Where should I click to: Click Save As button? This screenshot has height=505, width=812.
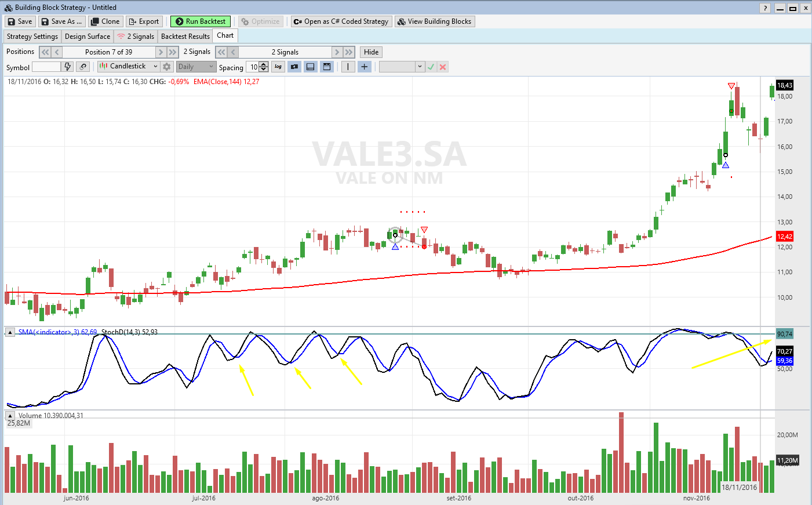click(61, 21)
